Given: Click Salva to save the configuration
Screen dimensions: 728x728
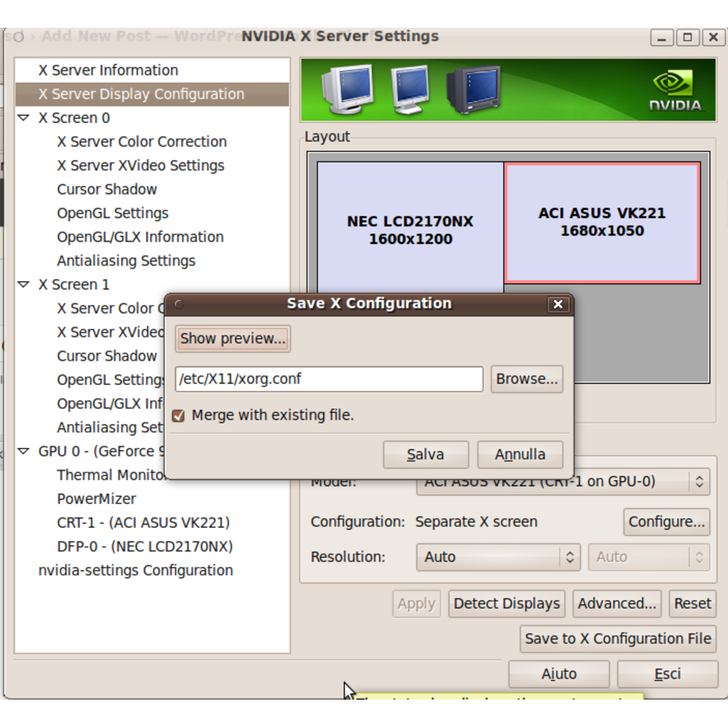Looking at the screenshot, I should 425,454.
